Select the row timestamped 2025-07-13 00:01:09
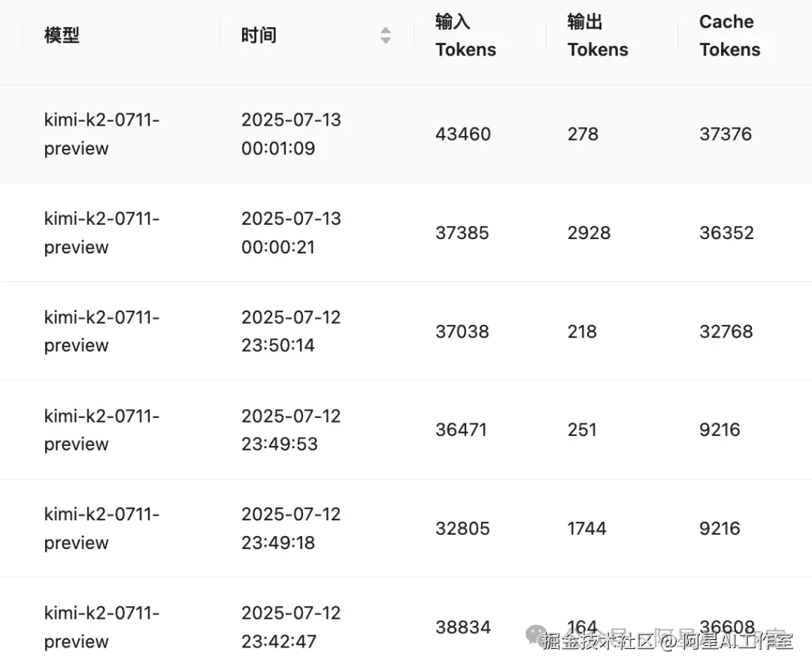This screenshot has height=670, width=812. tap(406, 134)
